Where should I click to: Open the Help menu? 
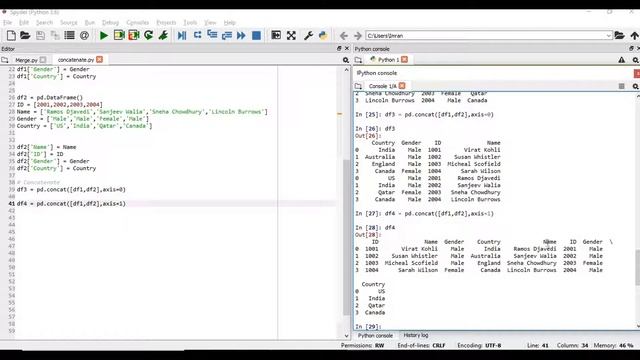229,22
